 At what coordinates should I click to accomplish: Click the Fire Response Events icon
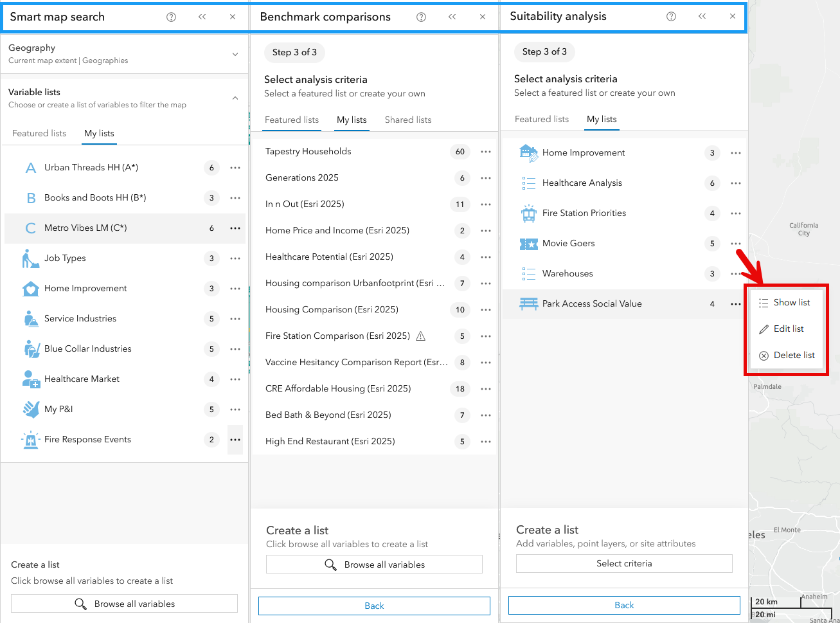(x=30, y=439)
